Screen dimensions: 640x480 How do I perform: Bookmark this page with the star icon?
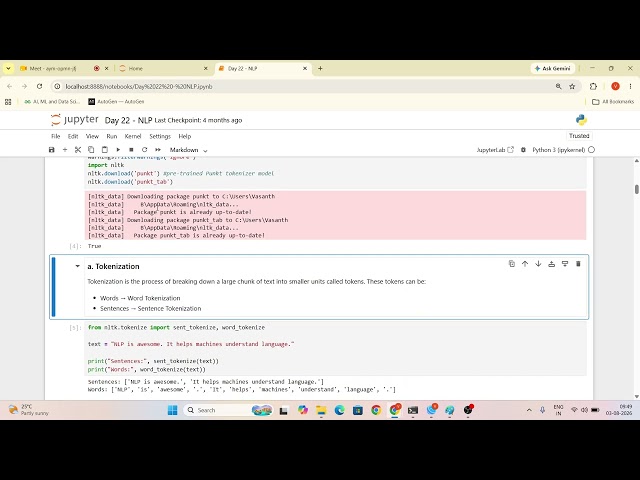[572, 87]
